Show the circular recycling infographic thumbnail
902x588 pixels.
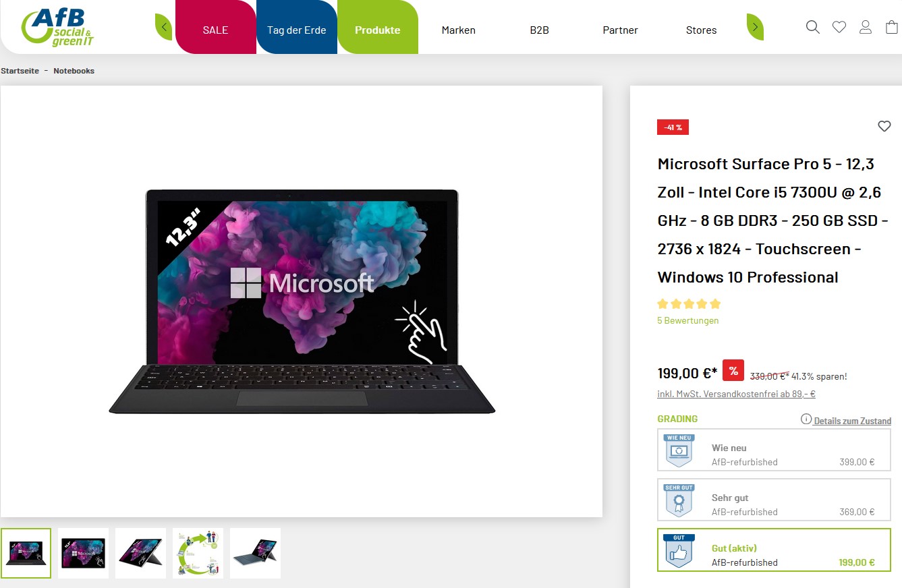198,553
